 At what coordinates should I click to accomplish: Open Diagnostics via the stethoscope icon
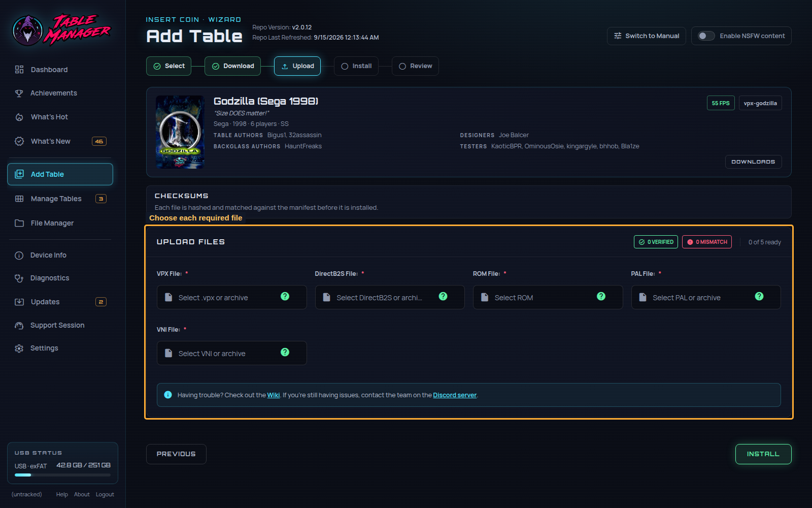(x=19, y=278)
